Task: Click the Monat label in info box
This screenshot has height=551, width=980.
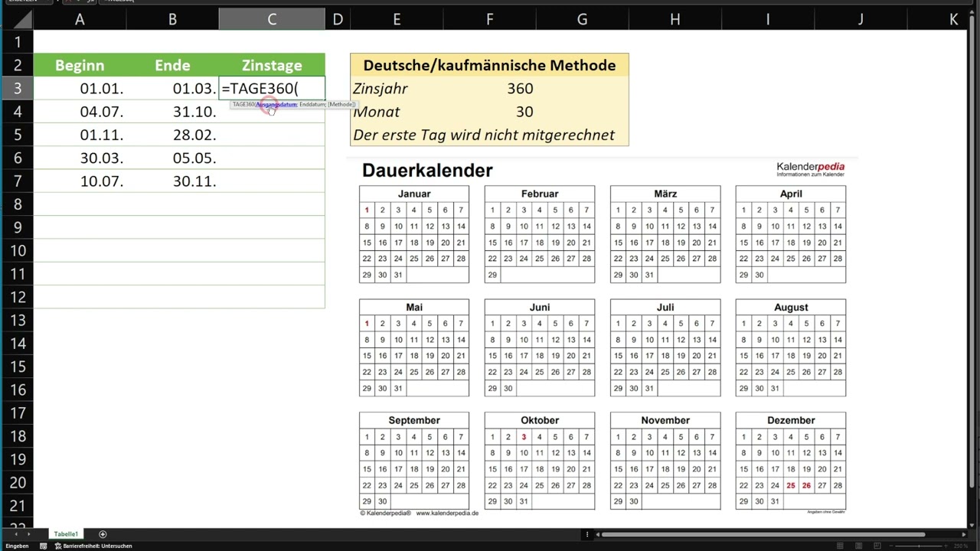Action: 376,112
